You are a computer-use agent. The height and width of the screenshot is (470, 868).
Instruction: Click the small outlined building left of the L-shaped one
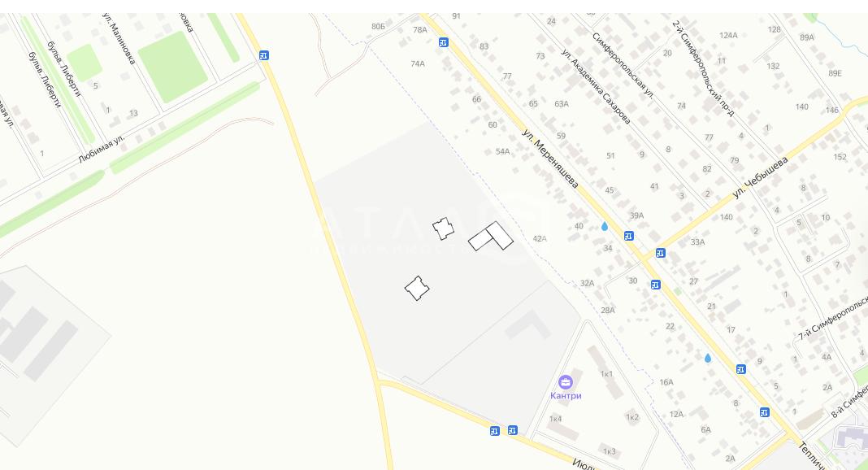(444, 228)
